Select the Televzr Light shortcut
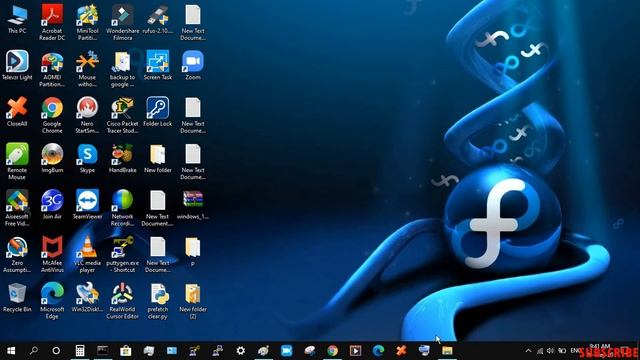 [x=17, y=65]
